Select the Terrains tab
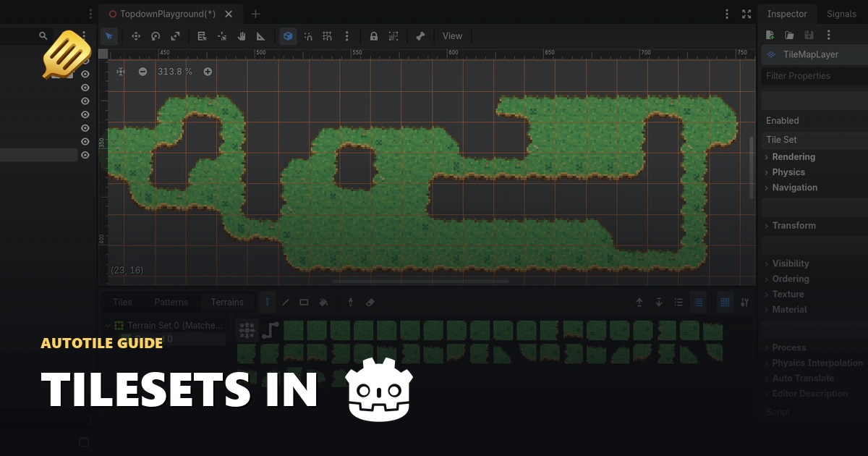This screenshot has height=456, width=868. click(227, 303)
